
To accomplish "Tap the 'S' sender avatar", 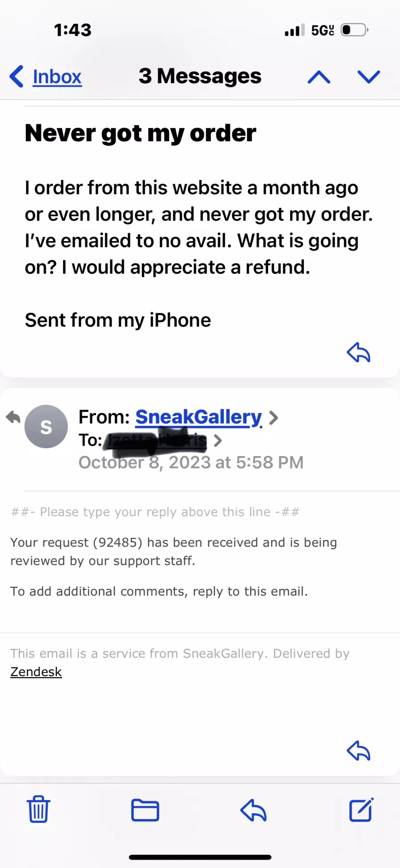I will [x=46, y=427].
